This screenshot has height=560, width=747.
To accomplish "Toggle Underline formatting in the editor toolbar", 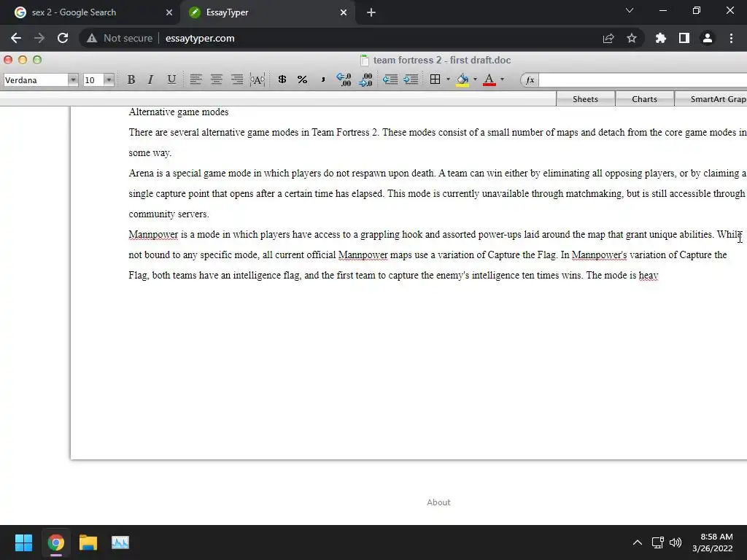I will pos(171,79).
